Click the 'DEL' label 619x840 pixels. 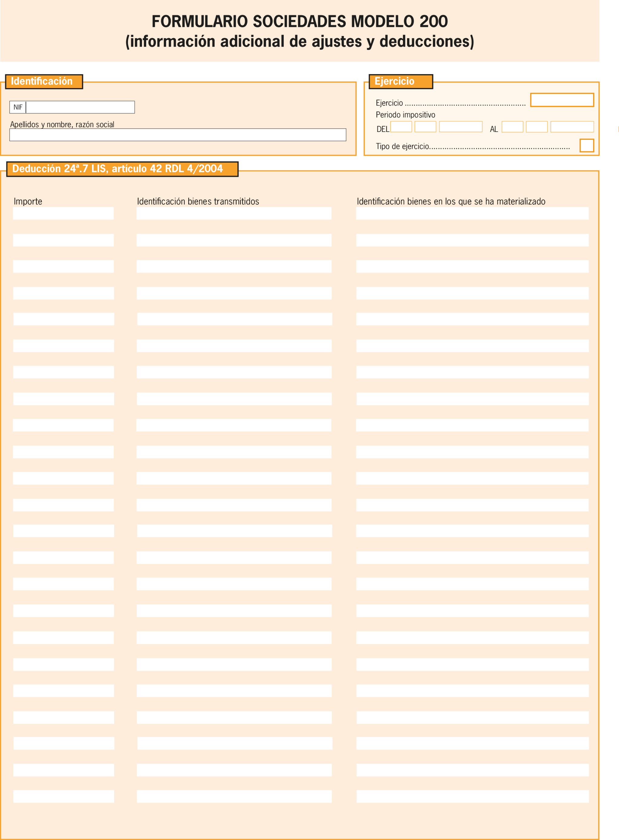[383, 129]
